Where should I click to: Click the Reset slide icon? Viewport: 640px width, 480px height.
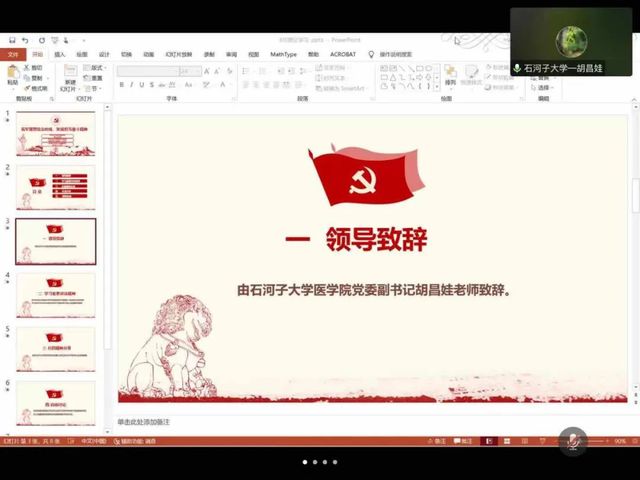(x=86, y=78)
